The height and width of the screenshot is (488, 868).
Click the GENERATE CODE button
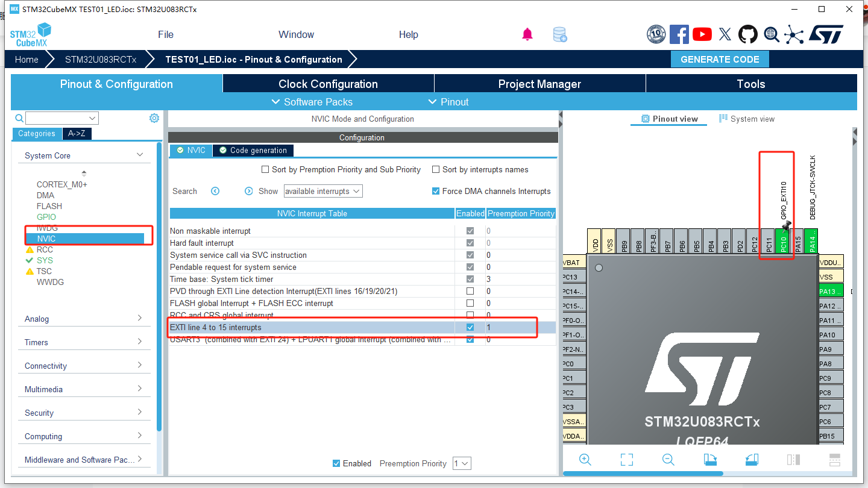[x=720, y=59]
